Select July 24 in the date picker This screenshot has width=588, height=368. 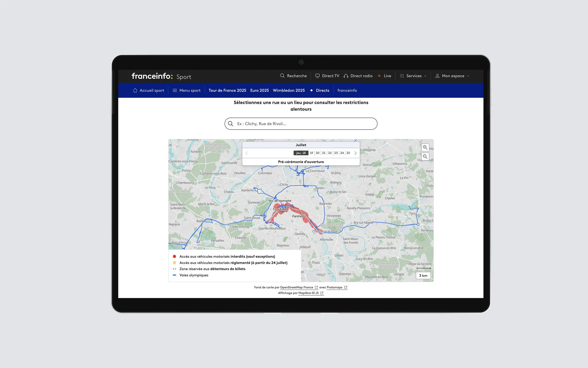pos(342,153)
